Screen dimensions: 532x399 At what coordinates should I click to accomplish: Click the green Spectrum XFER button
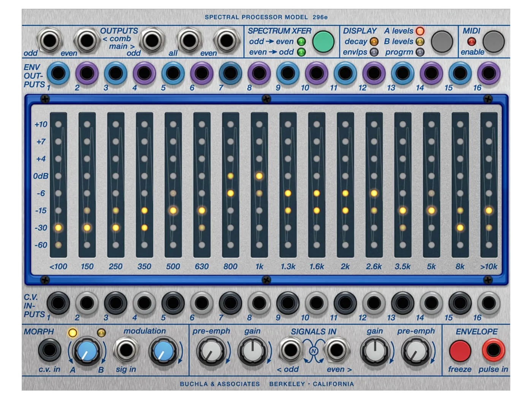323,41
